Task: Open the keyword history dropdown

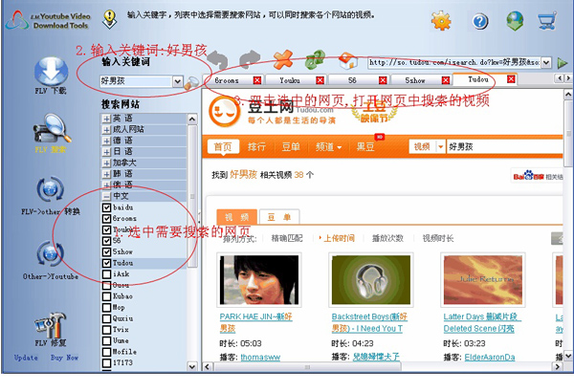Action: (178, 81)
